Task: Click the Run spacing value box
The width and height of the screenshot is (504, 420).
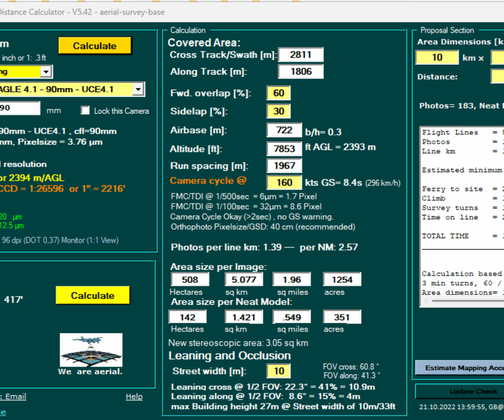Action: pos(284,166)
